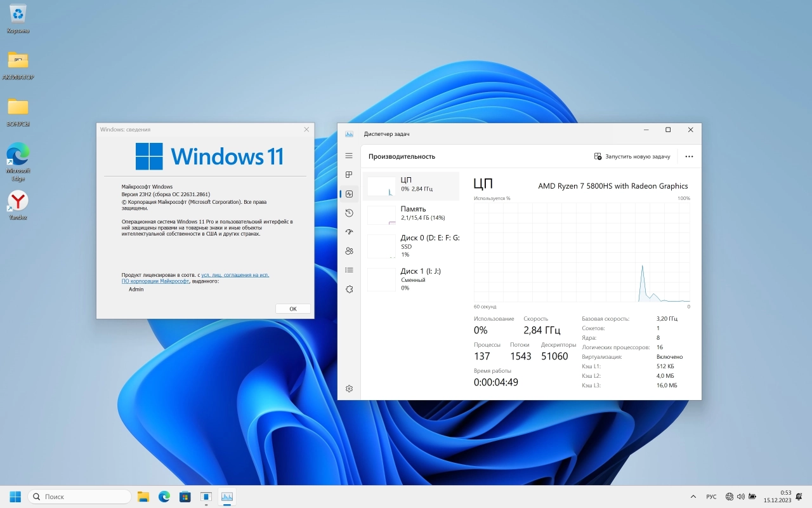812x508 pixels.
Task: Click the Версия 23H2 build line in winver
Action: [x=166, y=194]
